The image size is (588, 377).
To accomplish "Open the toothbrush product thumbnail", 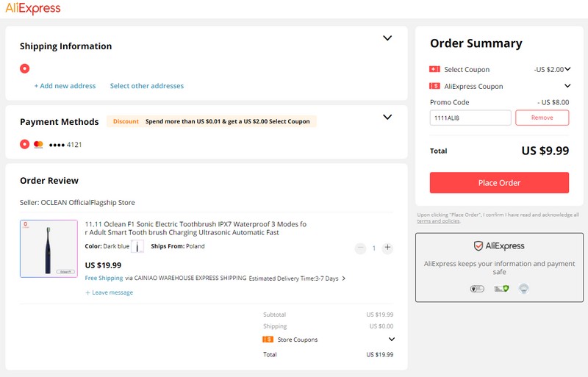I will 49,248.
